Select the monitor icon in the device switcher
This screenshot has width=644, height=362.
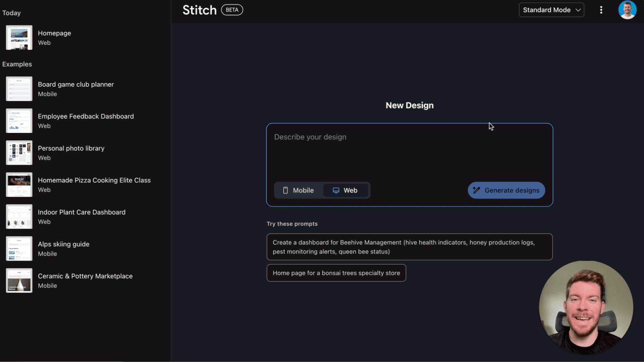click(336, 190)
